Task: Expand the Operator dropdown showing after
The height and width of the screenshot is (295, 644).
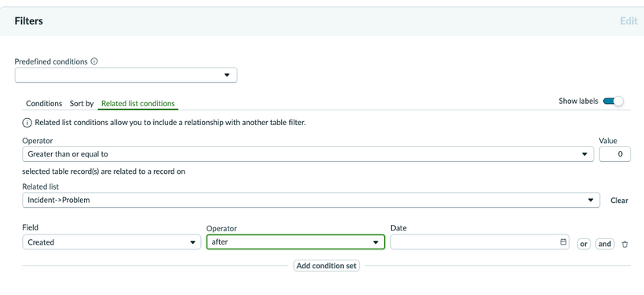Action: pyautogui.click(x=295, y=242)
